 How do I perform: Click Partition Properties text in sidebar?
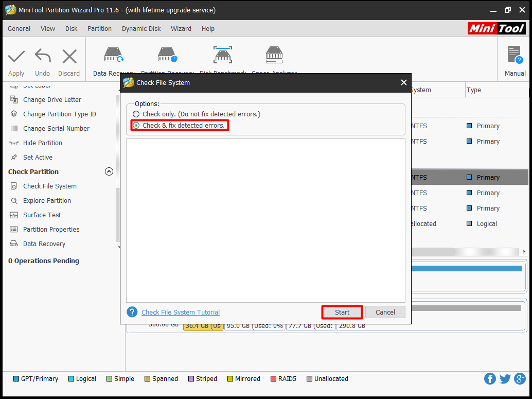pos(51,230)
